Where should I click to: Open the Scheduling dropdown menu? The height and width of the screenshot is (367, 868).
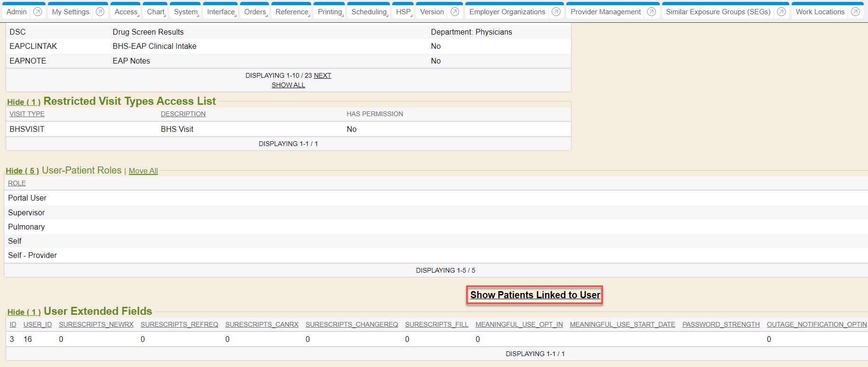pos(369,12)
